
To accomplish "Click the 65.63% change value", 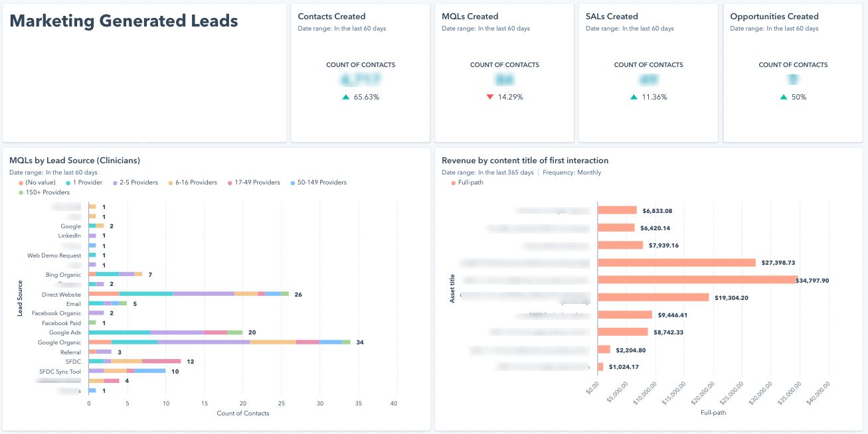I will click(367, 97).
